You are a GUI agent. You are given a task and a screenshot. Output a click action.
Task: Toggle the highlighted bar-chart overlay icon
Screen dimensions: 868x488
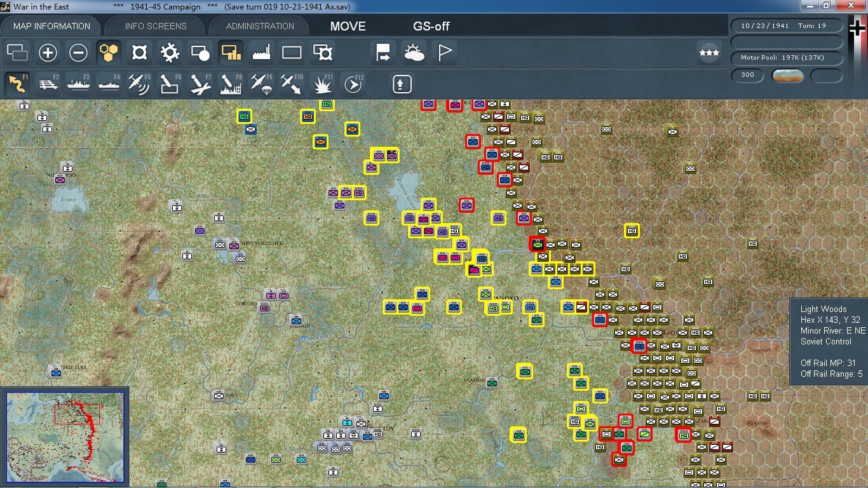click(231, 53)
